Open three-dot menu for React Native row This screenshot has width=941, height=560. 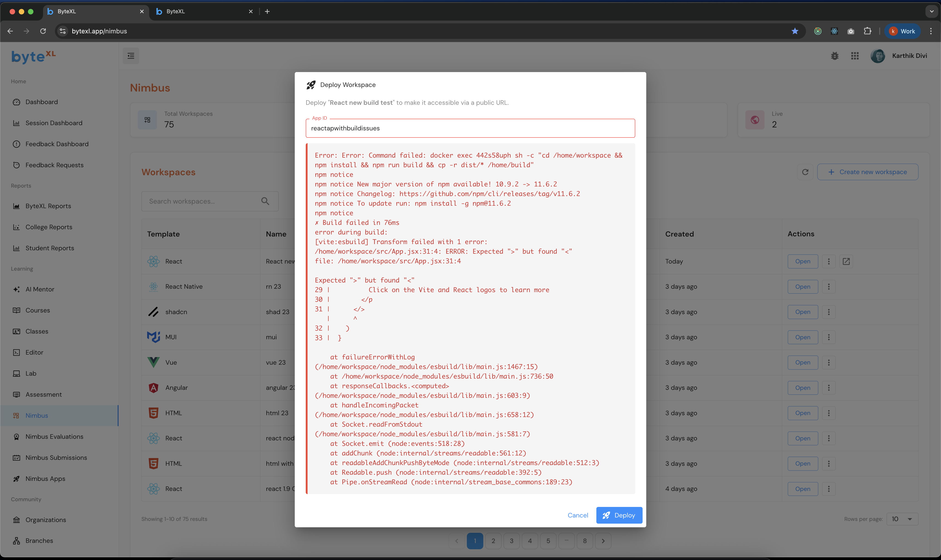tap(828, 287)
